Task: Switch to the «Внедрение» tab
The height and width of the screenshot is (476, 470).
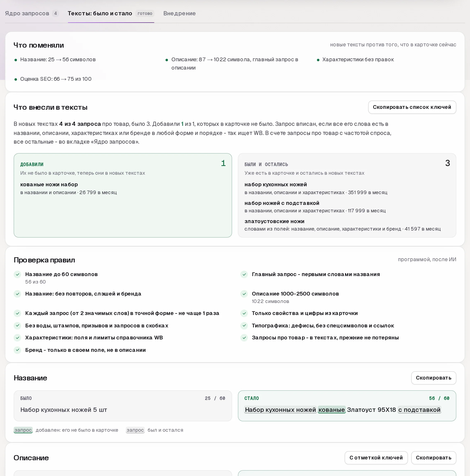Action: 179,13
